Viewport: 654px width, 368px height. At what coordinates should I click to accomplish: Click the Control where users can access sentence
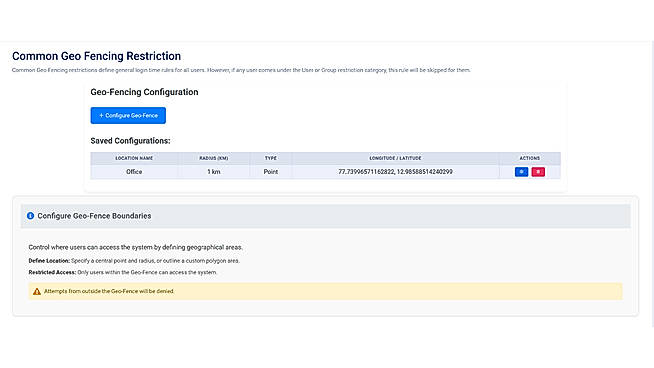(x=136, y=247)
